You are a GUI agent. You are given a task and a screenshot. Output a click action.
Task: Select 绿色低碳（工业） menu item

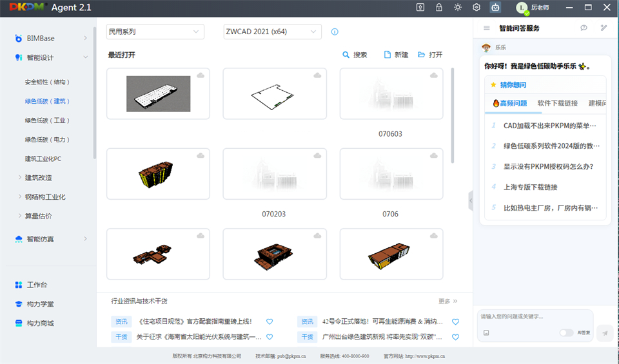[x=47, y=120]
